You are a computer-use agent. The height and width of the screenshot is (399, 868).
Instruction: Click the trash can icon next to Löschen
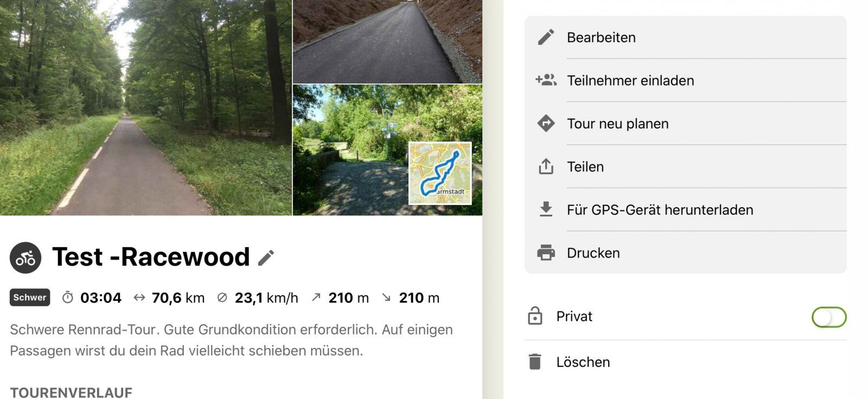[x=535, y=362]
